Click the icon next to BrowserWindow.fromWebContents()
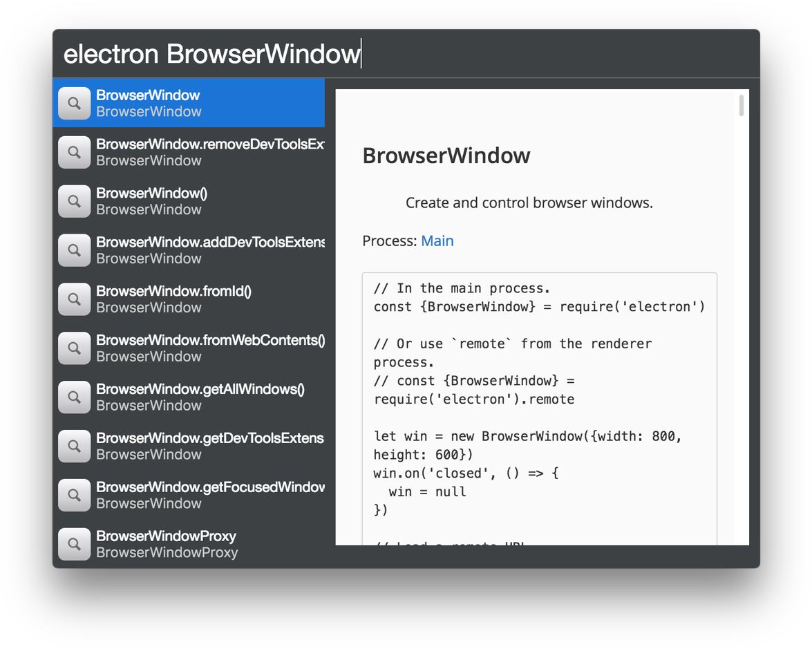This screenshot has width=812, height=649. pyautogui.click(x=74, y=348)
